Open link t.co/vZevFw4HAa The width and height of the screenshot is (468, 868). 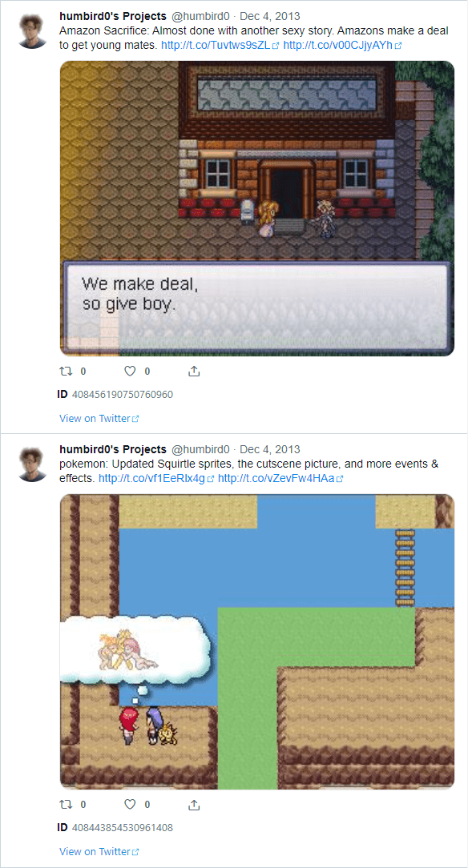coord(280,478)
